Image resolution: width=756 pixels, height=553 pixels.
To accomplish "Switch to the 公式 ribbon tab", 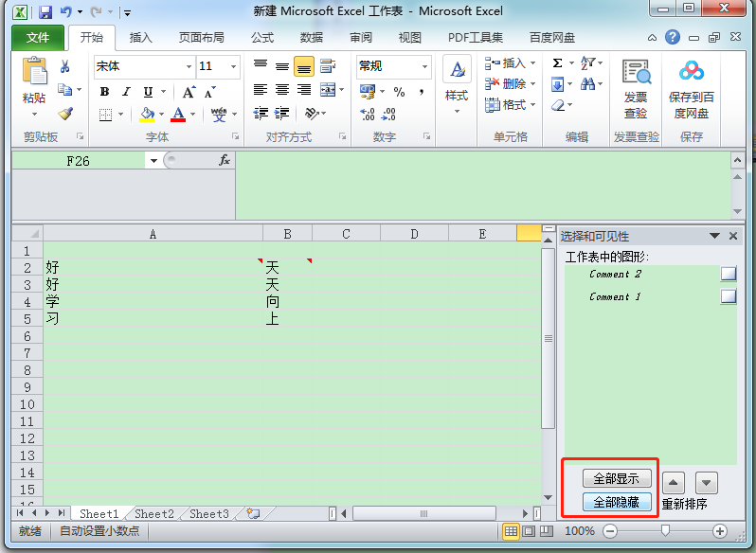I will pos(261,38).
